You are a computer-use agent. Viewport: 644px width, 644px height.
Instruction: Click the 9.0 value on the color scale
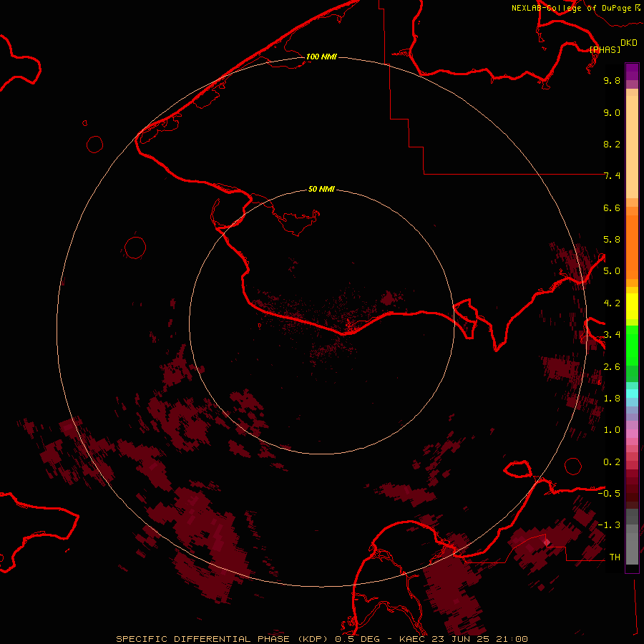click(612, 112)
